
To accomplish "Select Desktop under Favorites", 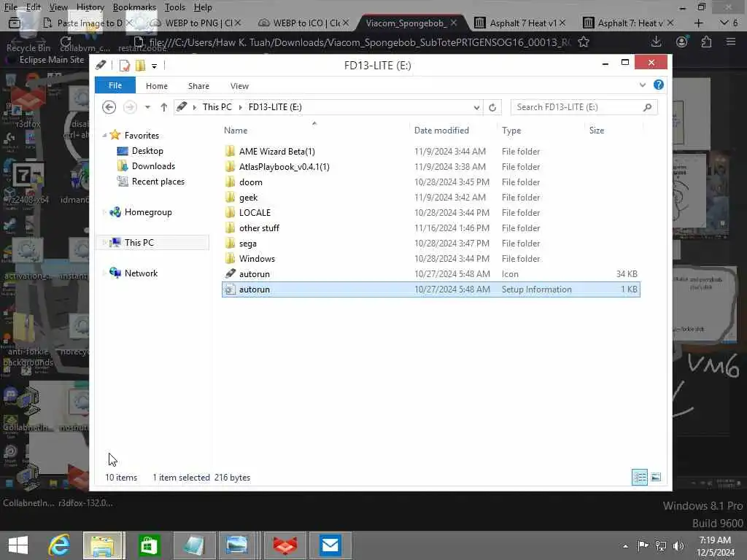I will (147, 151).
